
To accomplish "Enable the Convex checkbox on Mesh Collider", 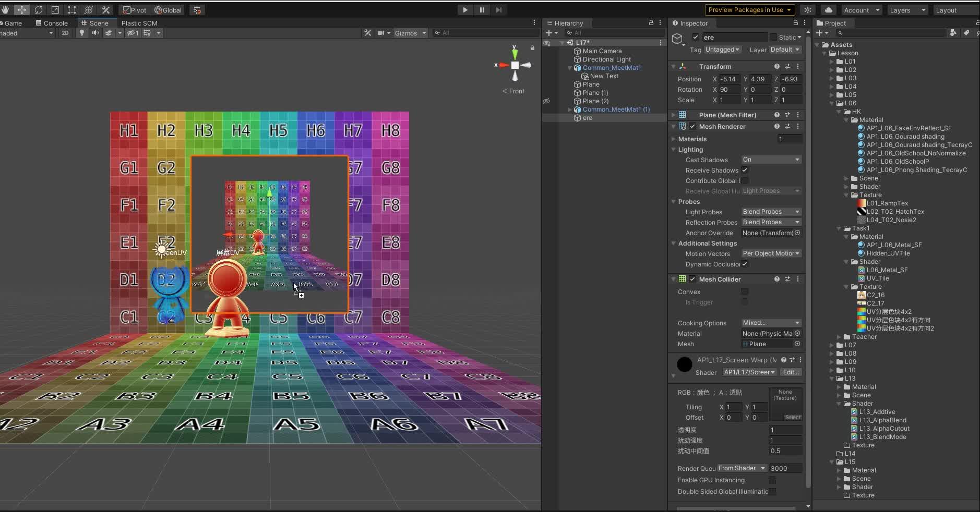I will 745,292.
